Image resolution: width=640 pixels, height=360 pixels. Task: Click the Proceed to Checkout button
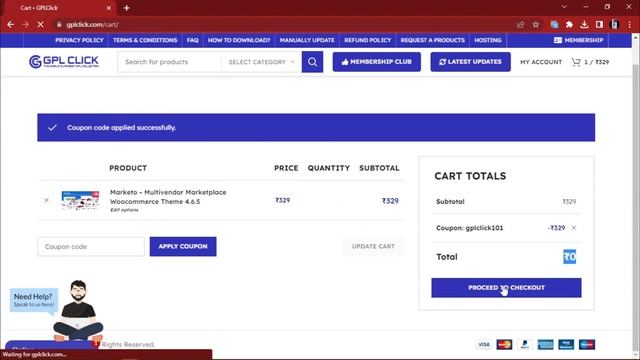click(506, 288)
